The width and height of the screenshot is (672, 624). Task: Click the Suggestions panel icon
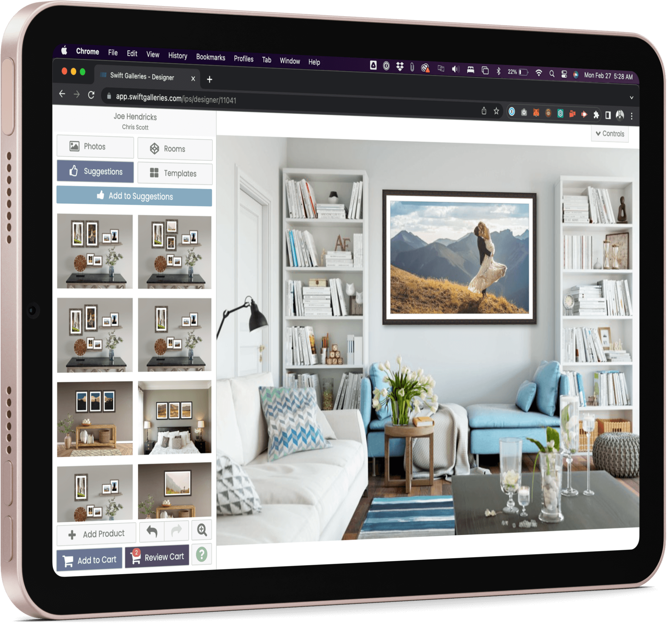click(95, 171)
